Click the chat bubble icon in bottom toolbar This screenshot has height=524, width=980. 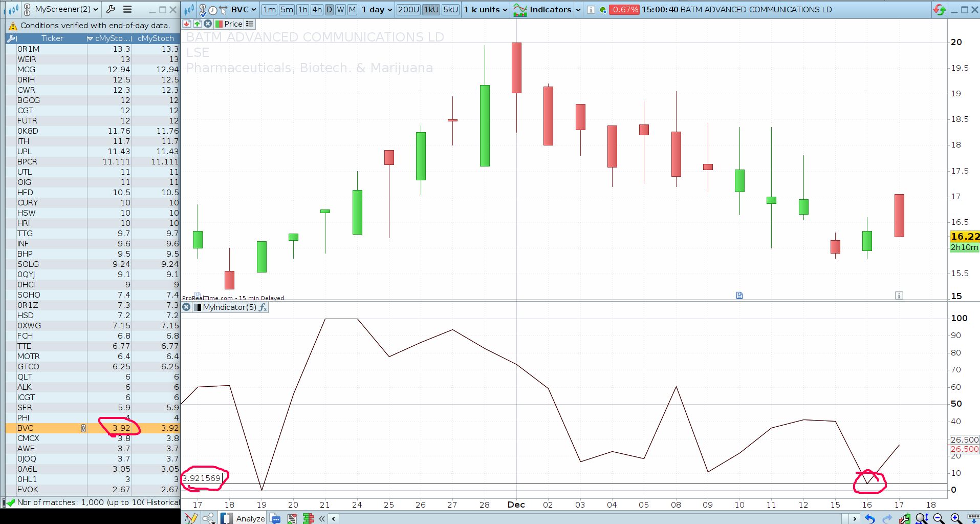click(x=275, y=518)
